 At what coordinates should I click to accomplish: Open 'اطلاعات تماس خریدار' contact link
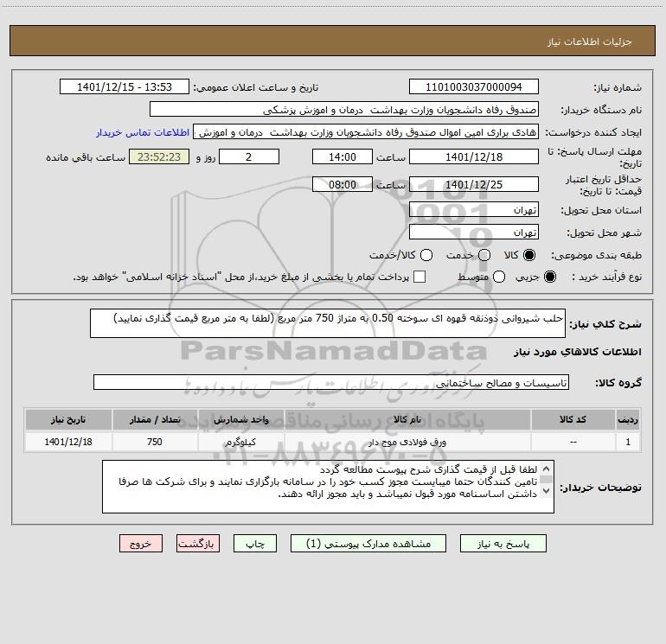(143, 132)
